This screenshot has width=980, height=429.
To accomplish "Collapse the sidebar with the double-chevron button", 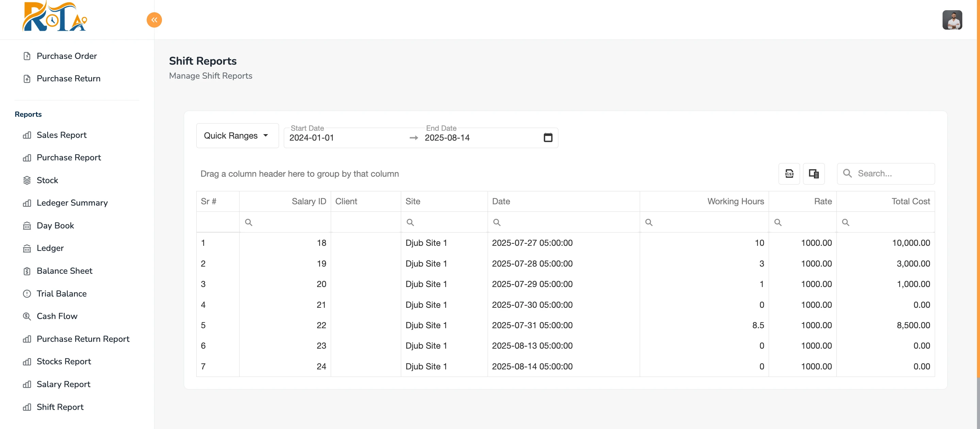I will [154, 20].
